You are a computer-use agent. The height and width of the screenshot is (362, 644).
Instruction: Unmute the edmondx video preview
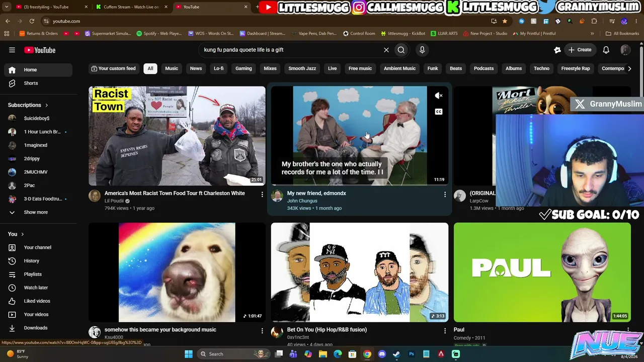tap(439, 96)
